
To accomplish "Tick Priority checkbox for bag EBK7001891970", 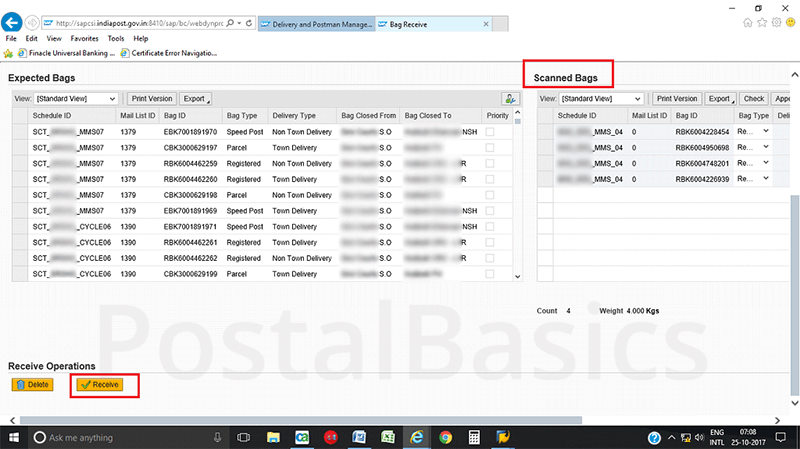I will [x=489, y=131].
